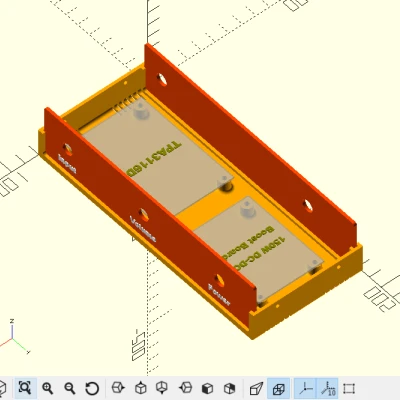Zoom in on the 3D view
The width and height of the screenshot is (400, 400).
pos(48,388)
